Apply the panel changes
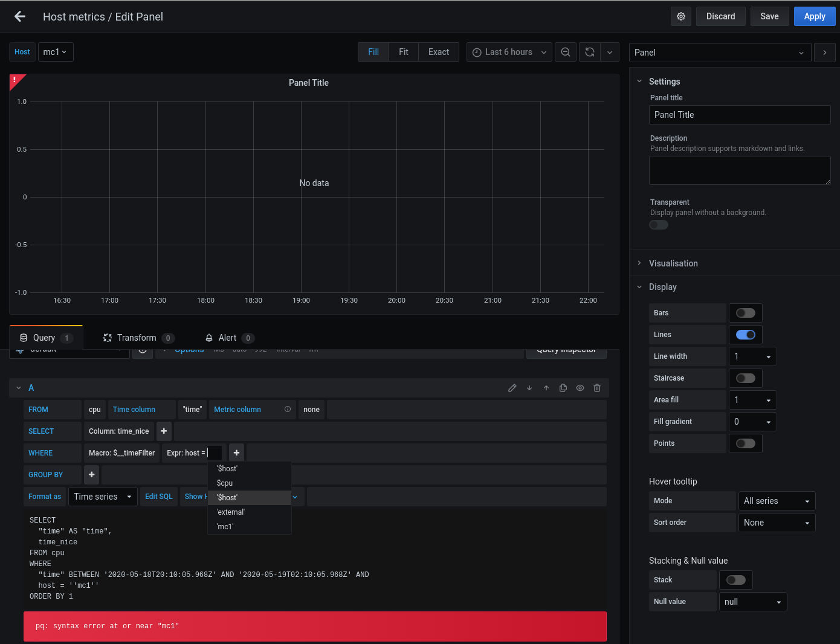Viewport: 840px width, 644px height. (814, 16)
